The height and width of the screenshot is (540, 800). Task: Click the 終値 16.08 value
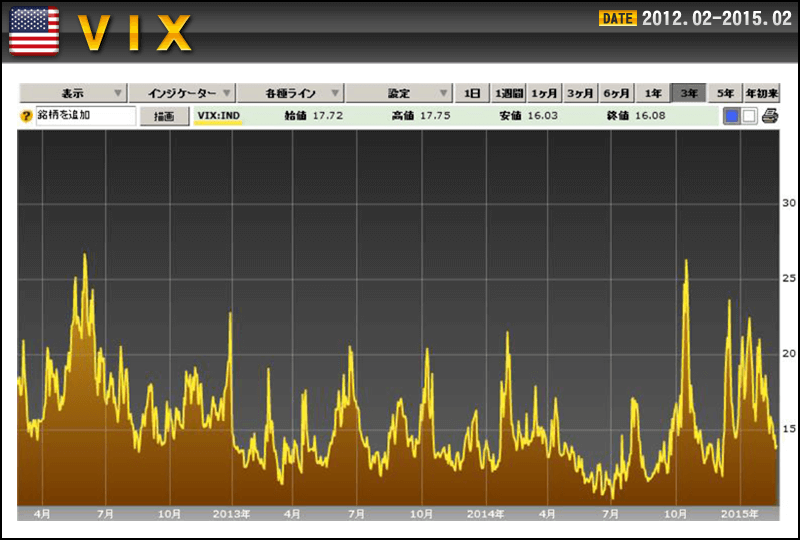pos(636,116)
